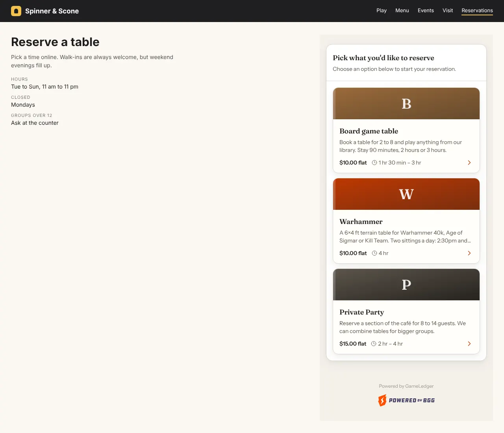Click the Spinner & Scone brand name
The image size is (504, 433).
click(x=52, y=11)
